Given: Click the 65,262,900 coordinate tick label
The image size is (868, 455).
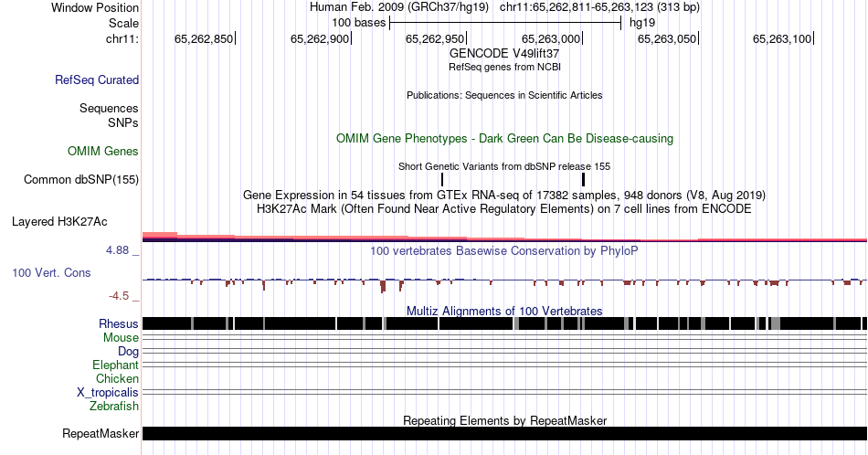Looking at the screenshot, I should pyautogui.click(x=320, y=38).
